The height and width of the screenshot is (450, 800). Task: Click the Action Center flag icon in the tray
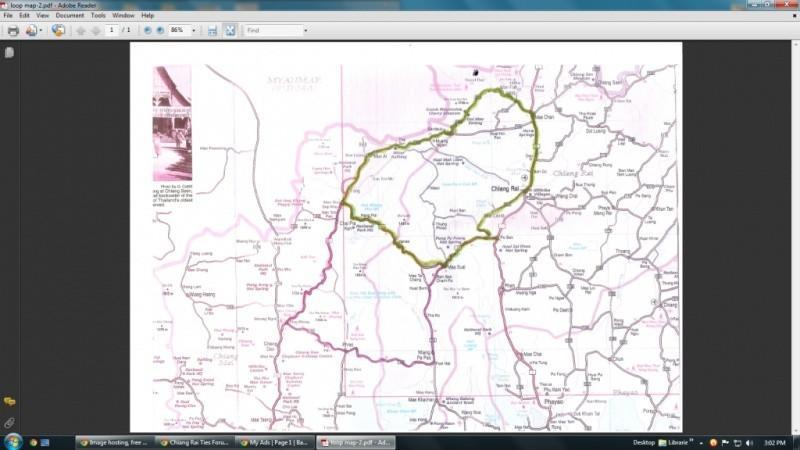725,443
